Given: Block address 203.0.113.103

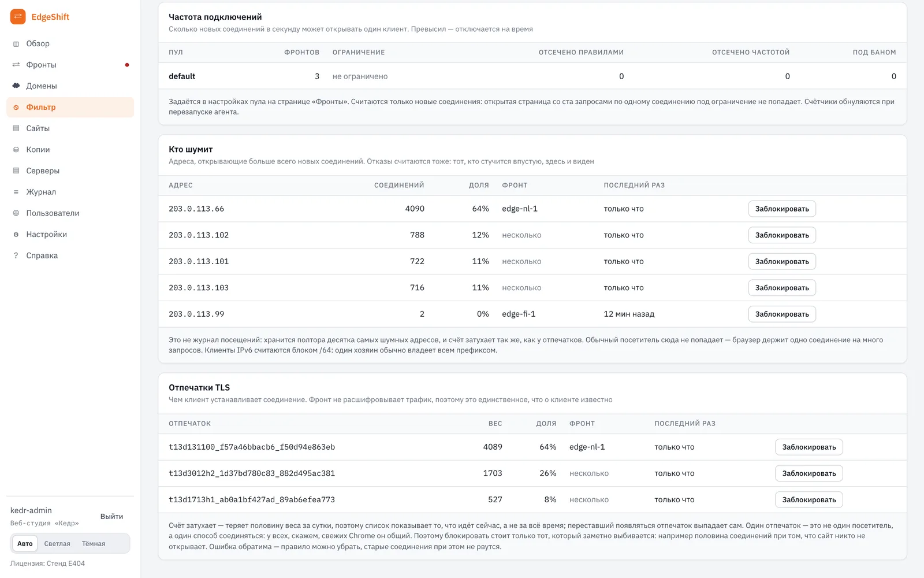Looking at the screenshot, I should [782, 288].
